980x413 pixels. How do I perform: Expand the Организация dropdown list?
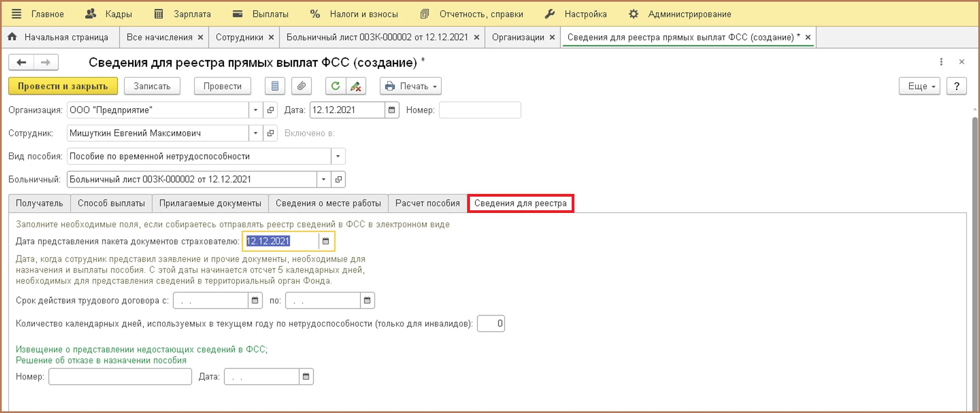pyautogui.click(x=256, y=110)
